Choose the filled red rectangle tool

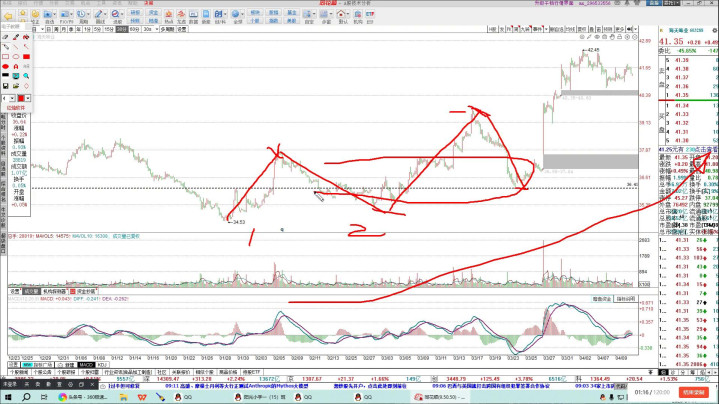[x=26, y=57]
